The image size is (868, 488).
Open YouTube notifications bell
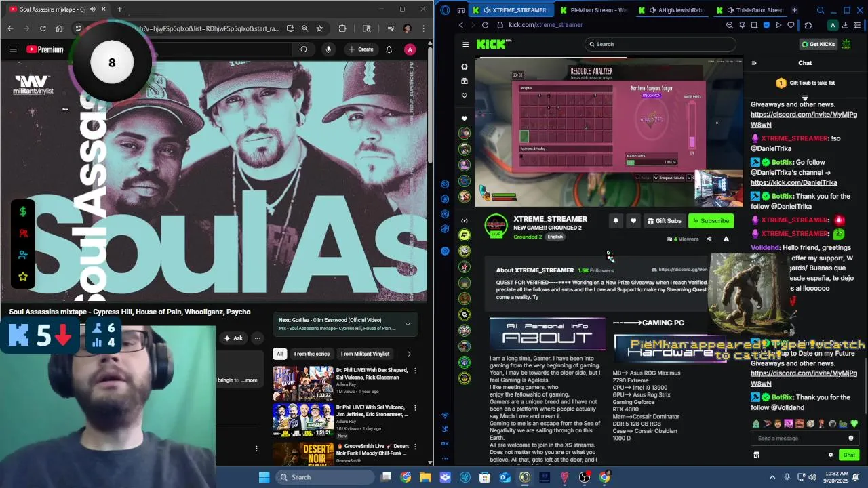389,49
